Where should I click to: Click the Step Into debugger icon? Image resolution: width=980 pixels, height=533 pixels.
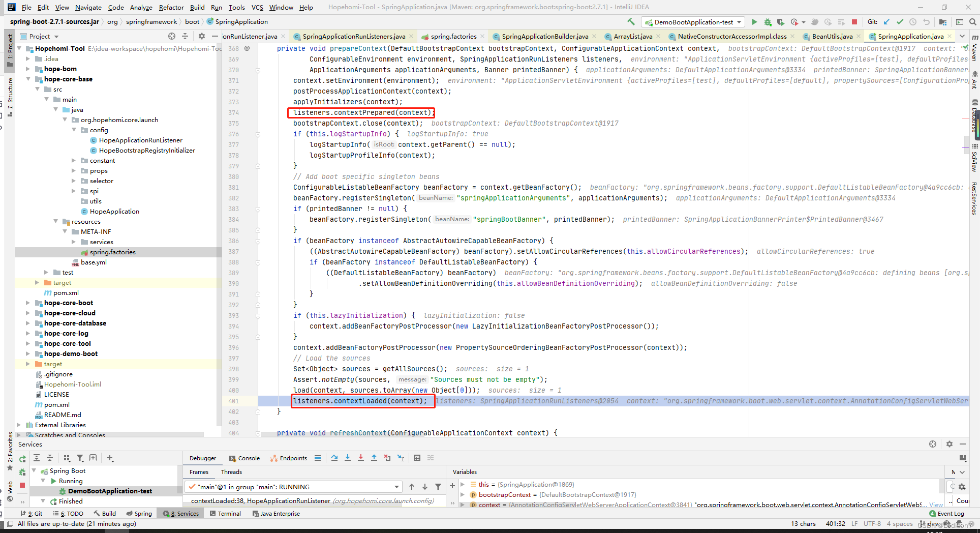pos(348,458)
